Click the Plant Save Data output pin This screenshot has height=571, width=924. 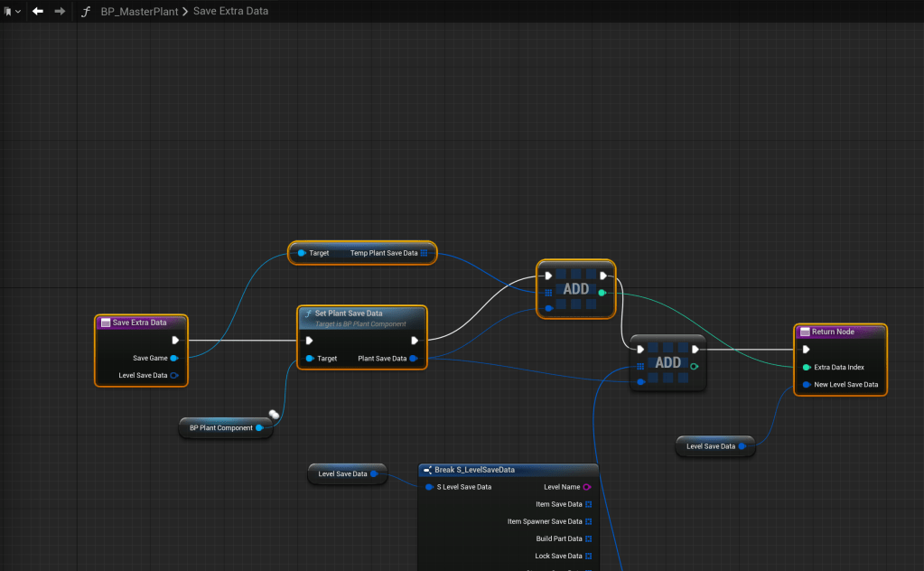click(414, 359)
